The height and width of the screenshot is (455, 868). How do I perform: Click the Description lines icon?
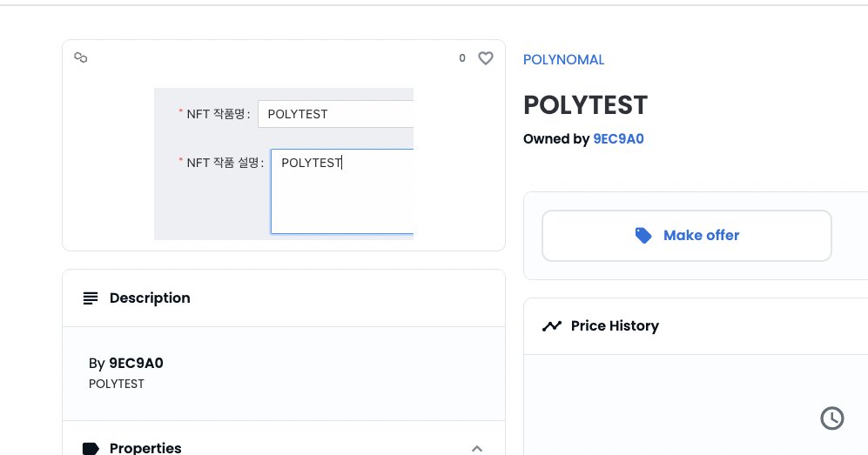(91, 298)
